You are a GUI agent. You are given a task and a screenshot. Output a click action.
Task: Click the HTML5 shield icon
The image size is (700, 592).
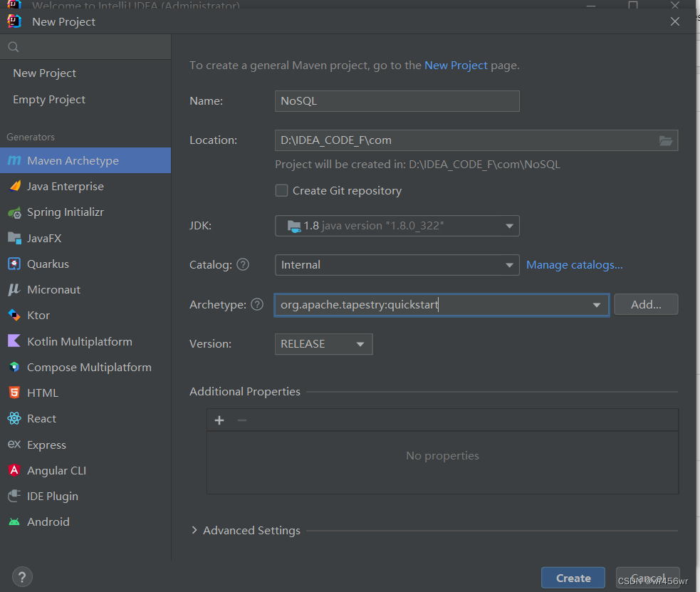pos(14,393)
